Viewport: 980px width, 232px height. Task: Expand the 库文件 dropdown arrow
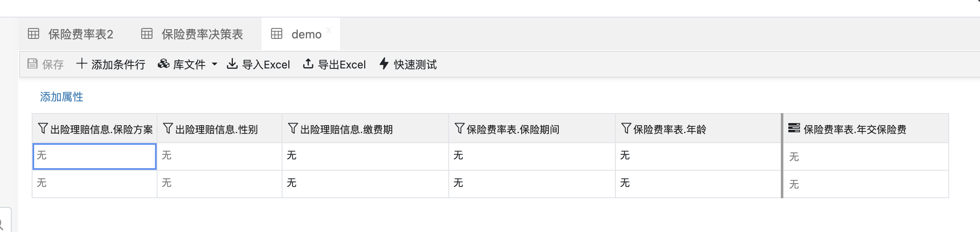(x=215, y=64)
